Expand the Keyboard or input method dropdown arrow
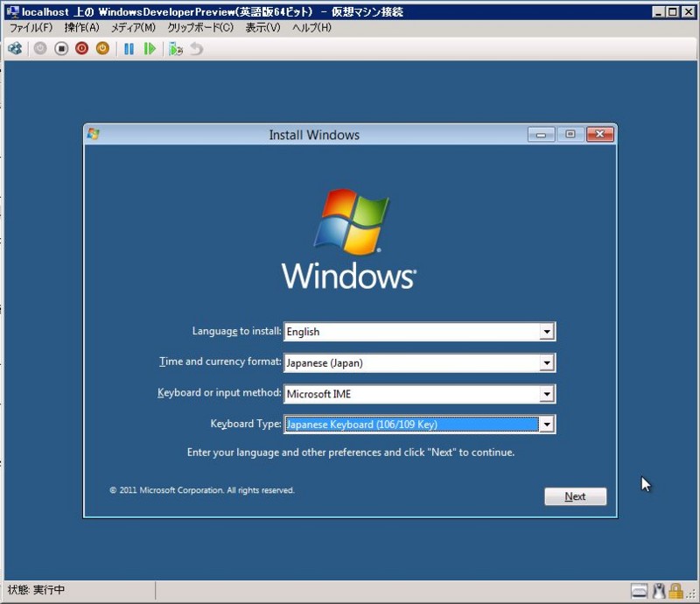 click(546, 394)
